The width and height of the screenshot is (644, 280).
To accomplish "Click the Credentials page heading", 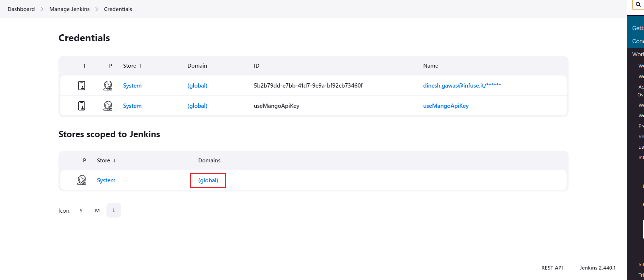I will [84, 38].
